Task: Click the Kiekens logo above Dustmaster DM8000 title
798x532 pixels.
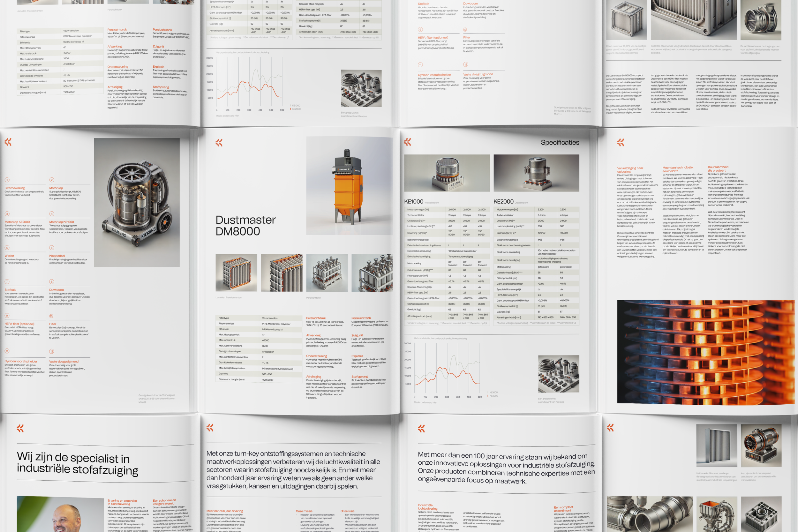Action: click(220, 143)
